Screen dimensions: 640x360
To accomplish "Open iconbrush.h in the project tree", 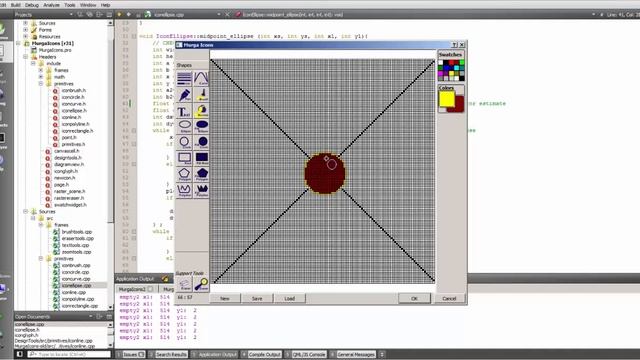I will [73, 91].
